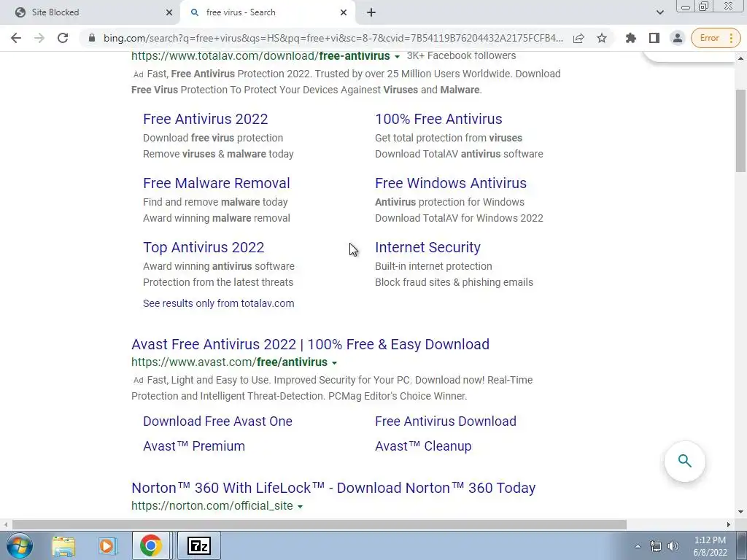This screenshot has width=747, height=560.
Task: Open Chrome extensions puzzle icon
Action: pos(631,38)
